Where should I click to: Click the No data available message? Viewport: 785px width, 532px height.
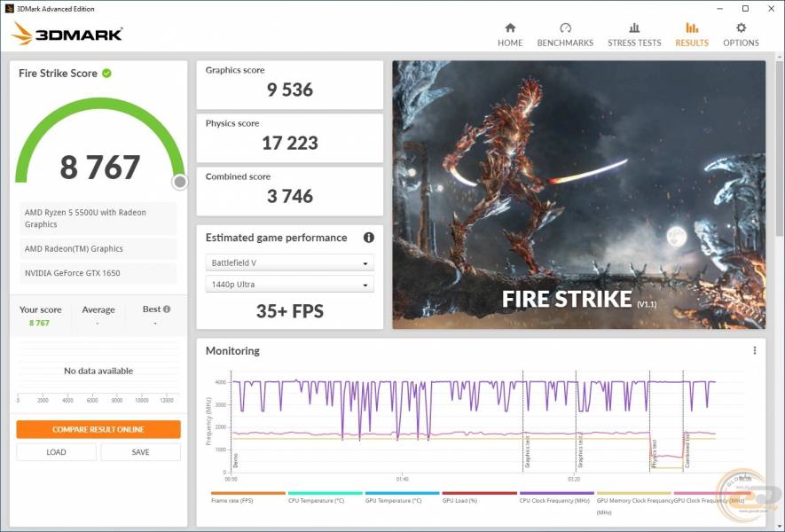[98, 371]
